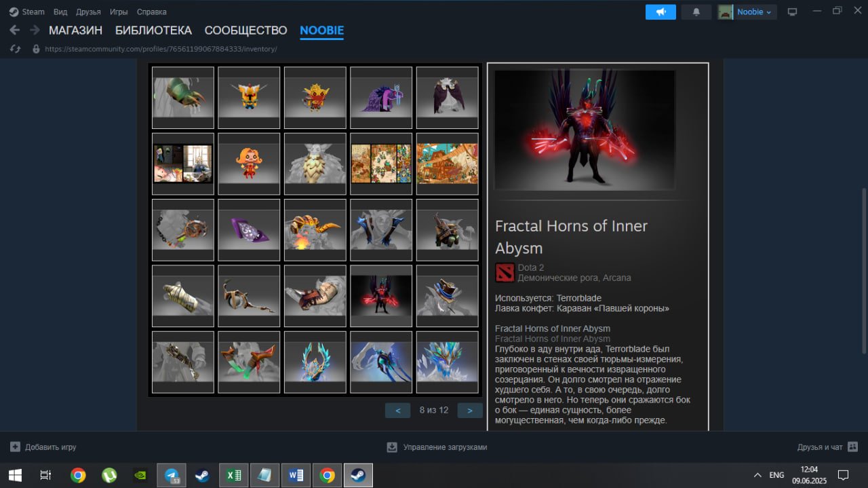868x488 pixels.
Task: Click the padlock icon beside the URL
Action: click(x=36, y=49)
